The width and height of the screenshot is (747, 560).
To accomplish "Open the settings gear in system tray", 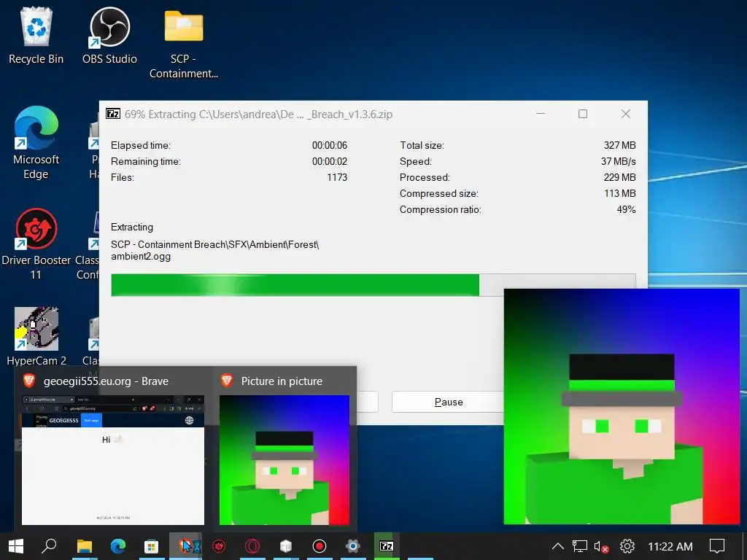I will click(627, 546).
